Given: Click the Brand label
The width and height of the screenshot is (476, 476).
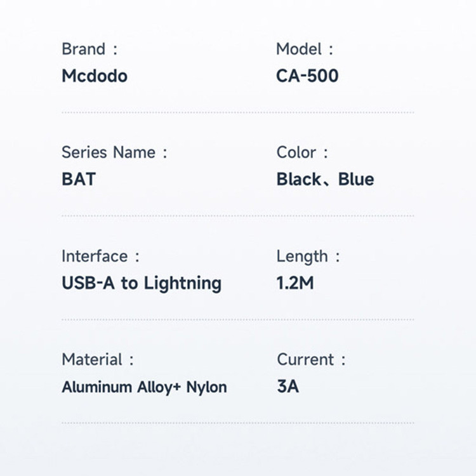Looking at the screenshot, I should click(89, 49).
